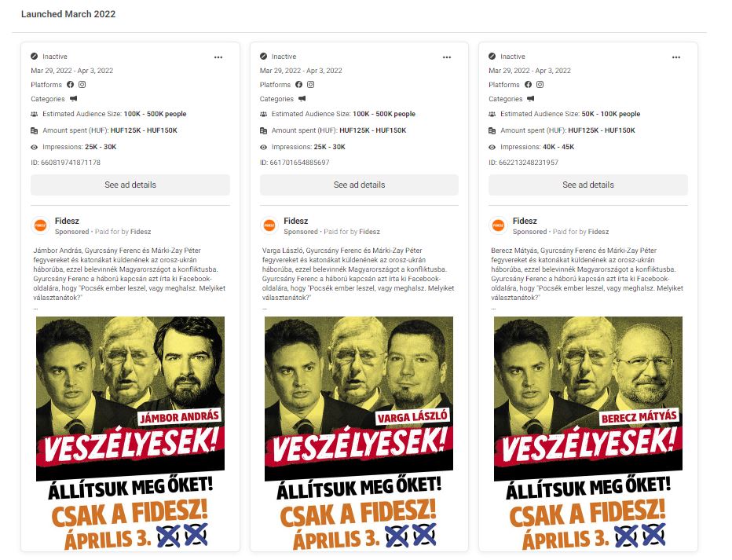The width and height of the screenshot is (732, 560).
Task: Open Berecz Mátyás ad creative image
Action: [x=588, y=433]
